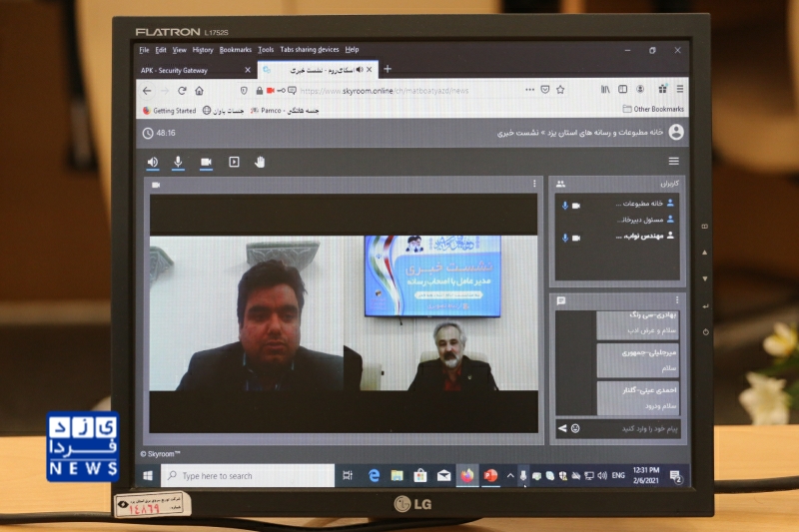
Task: Raise hand in the Skyroom room
Action: [260, 162]
